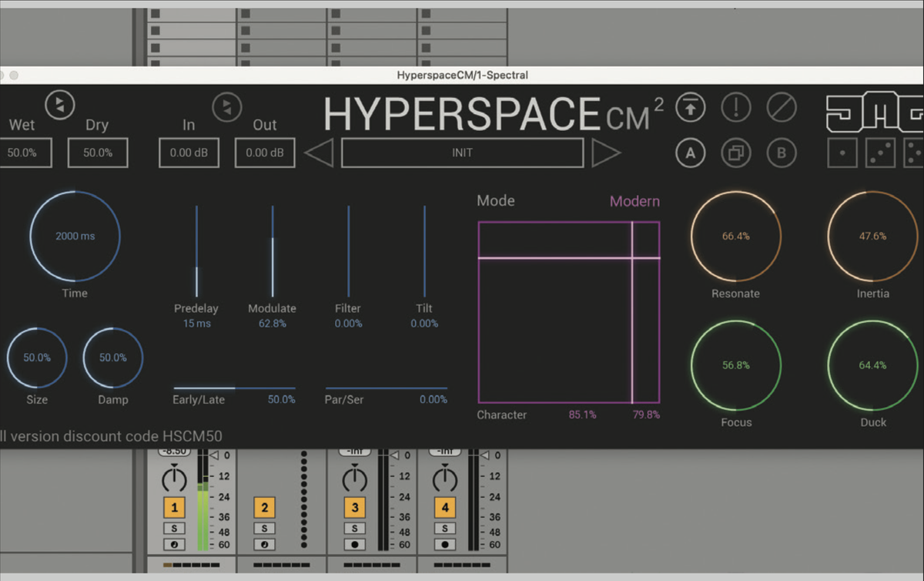Click the preset upload icon

[690, 108]
